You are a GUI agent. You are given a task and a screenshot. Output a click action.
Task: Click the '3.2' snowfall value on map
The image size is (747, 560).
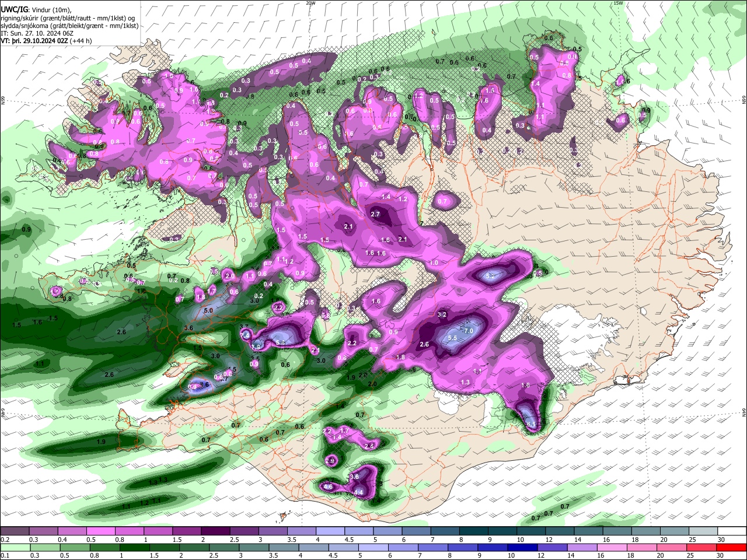click(x=442, y=314)
